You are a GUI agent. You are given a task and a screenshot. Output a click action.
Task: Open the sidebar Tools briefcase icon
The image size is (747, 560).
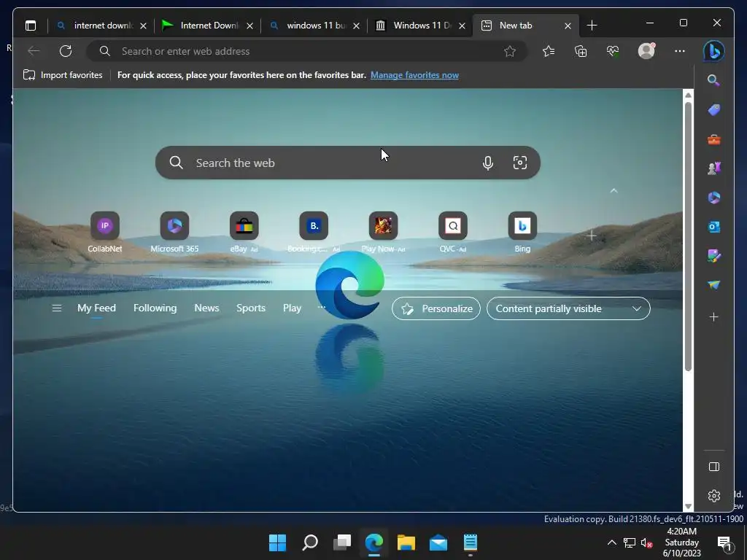coord(713,139)
